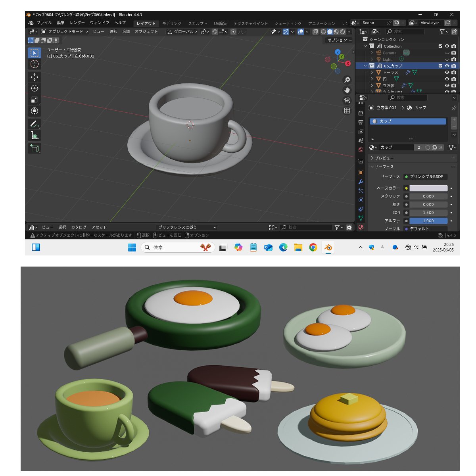Select the Move tool in the toolbar
This screenshot has width=476, height=476.
(35, 77)
